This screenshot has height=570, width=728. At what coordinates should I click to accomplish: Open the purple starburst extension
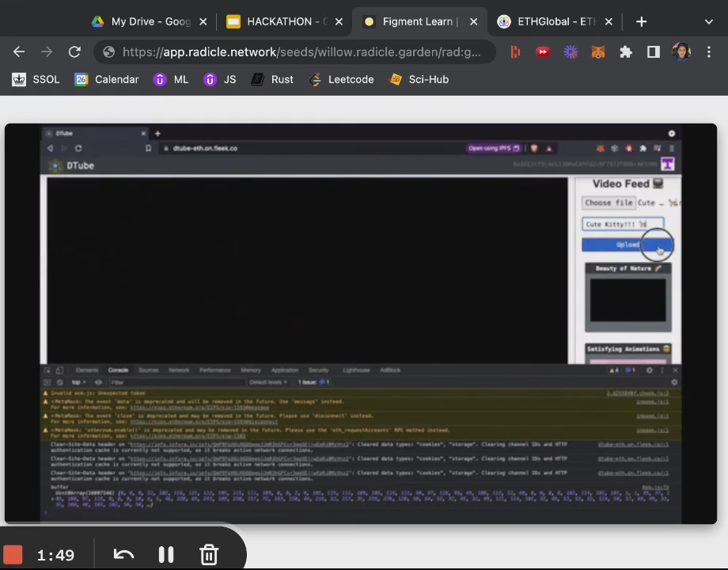pos(571,52)
